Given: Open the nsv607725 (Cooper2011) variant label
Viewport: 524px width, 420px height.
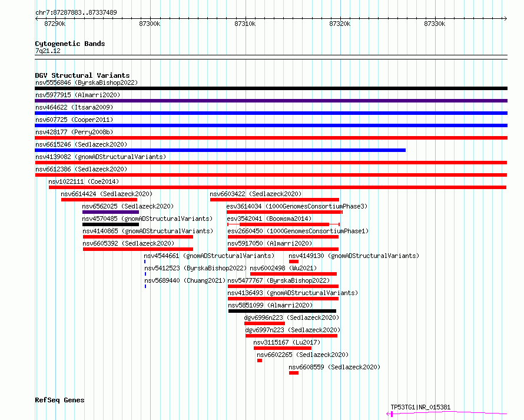Looking at the screenshot, I should [x=74, y=120].
